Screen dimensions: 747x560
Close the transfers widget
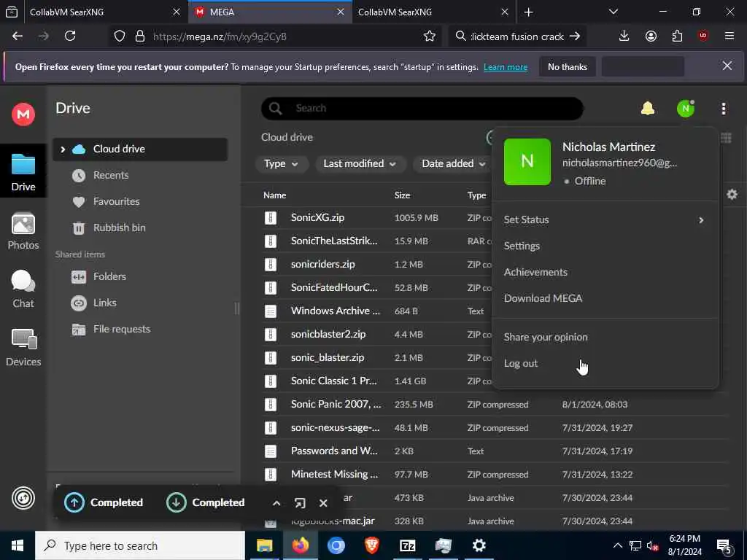[323, 503]
